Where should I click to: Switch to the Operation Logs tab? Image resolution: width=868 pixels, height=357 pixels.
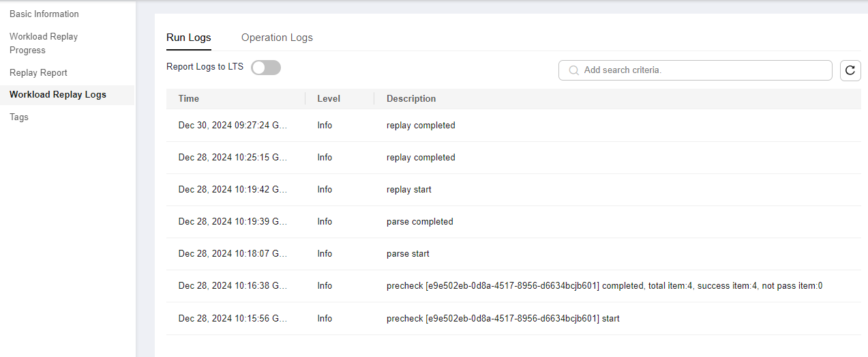277,38
